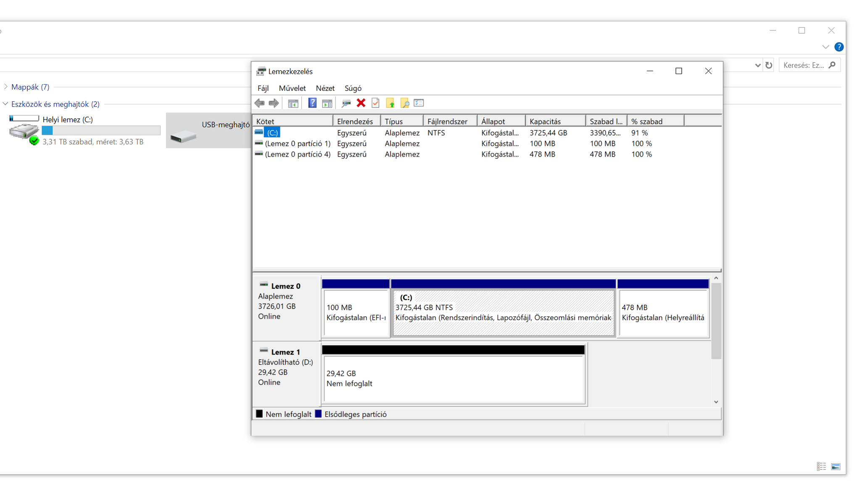Screen dimensions: 868x491
Task: Expand the Mappák (7) group
Action: [x=6, y=87]
